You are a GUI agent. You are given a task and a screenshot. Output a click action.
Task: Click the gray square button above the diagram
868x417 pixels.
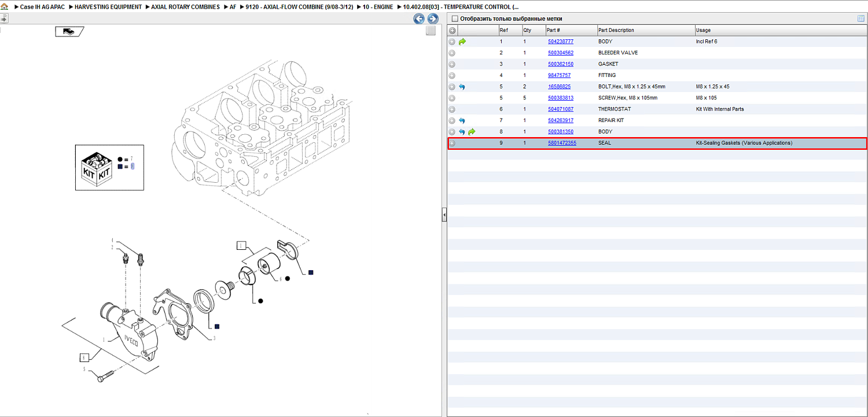point(431,31)
